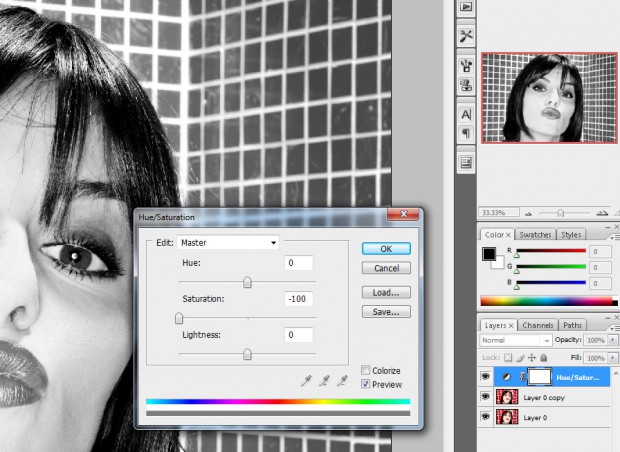Toggle lock image pixels brush icon

tap(520, 358)
